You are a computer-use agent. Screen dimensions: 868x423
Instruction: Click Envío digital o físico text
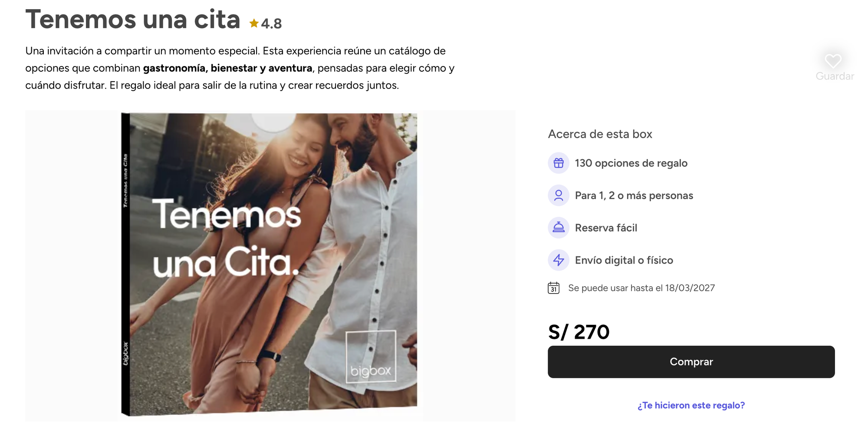624,260
